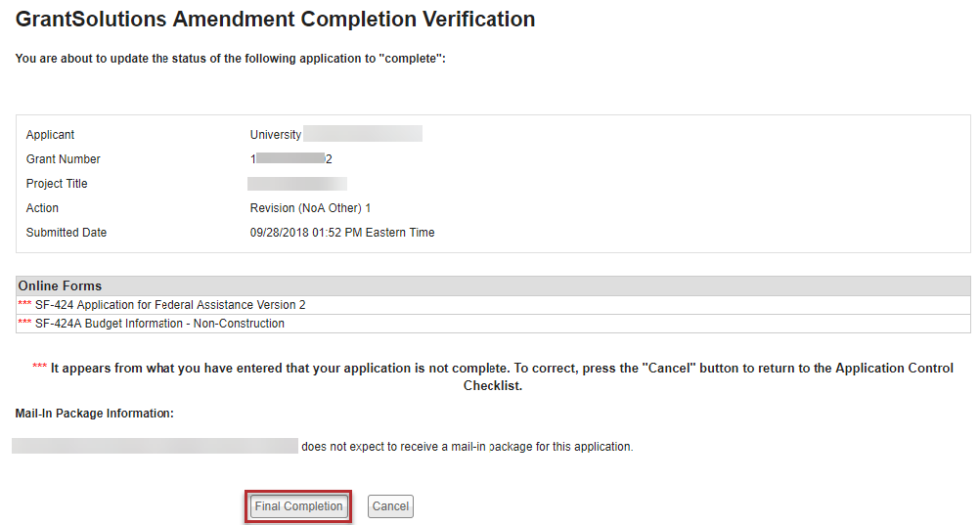The width and height of the screenshot is (980, 525).
Task: Select the SF-424 Application for Federal Assistance row
Action: [x=170, y=305]
